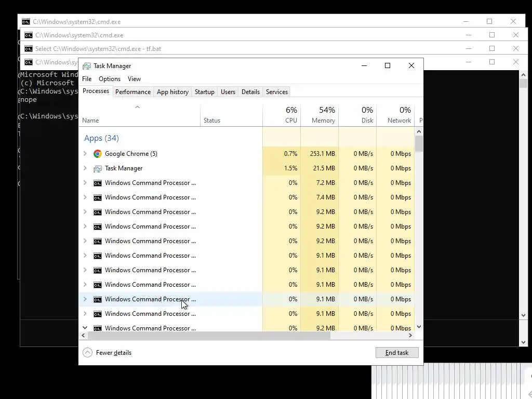Maximize the cmd.exe - tf.bat window
This screenshot has height=399, width=532.
492,48
